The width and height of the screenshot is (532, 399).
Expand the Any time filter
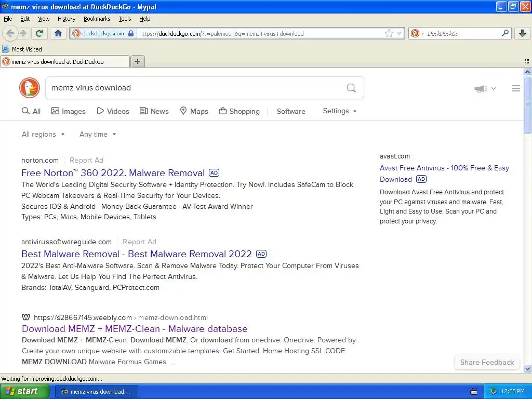(98, 135)
